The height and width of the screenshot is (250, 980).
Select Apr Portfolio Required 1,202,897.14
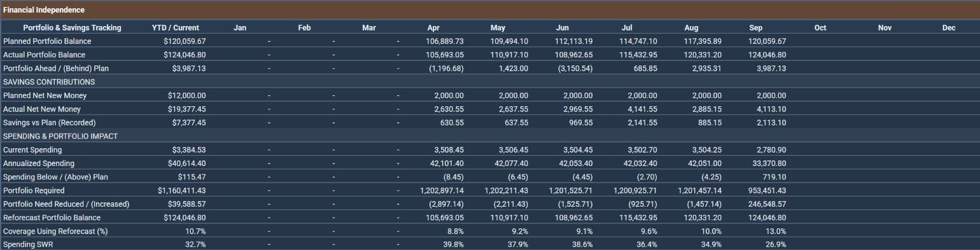pos(442,190)
